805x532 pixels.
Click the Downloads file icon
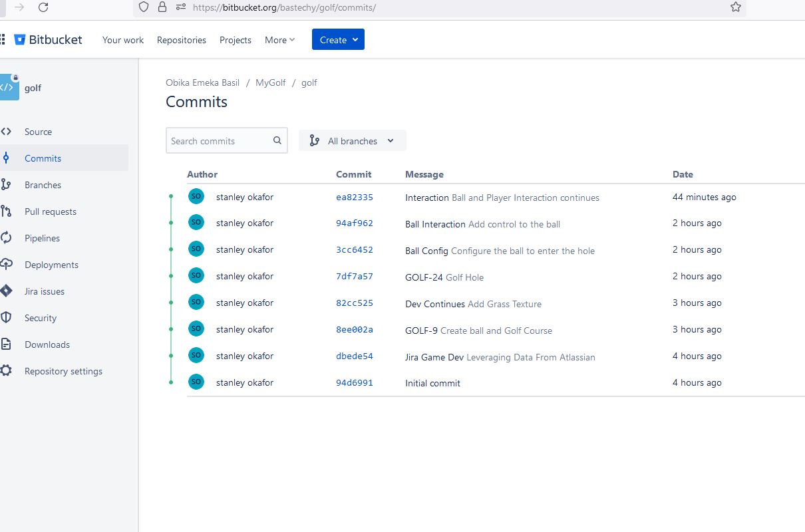(6, 344)
